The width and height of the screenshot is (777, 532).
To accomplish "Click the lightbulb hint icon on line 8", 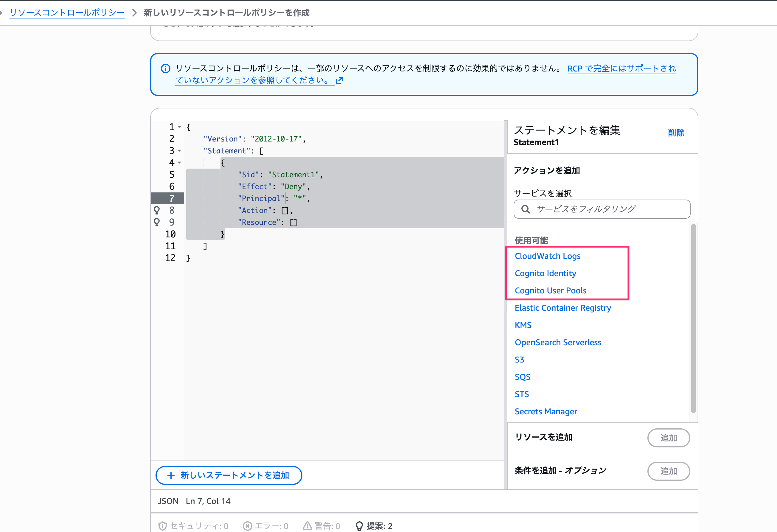I will [x=156, y=210].
